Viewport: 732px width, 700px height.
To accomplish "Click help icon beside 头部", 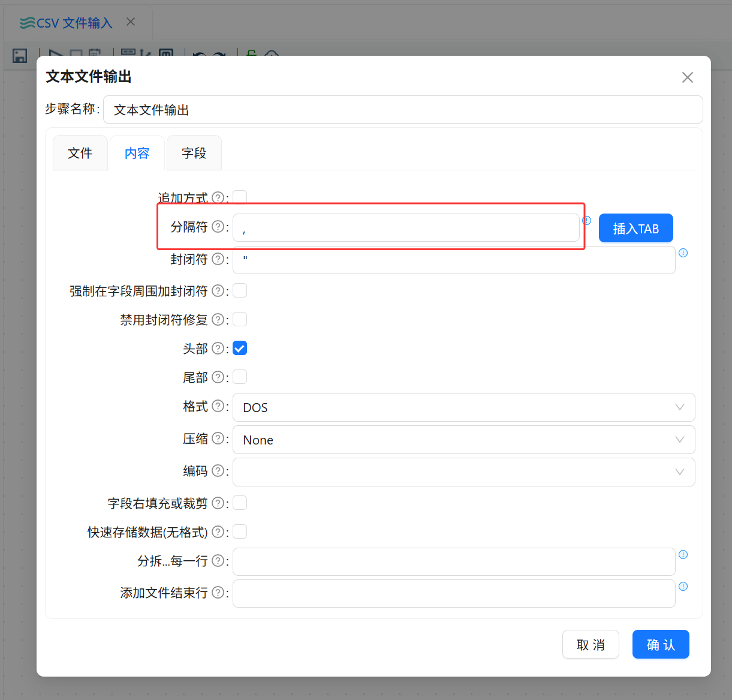I will [x=218, y=349].
